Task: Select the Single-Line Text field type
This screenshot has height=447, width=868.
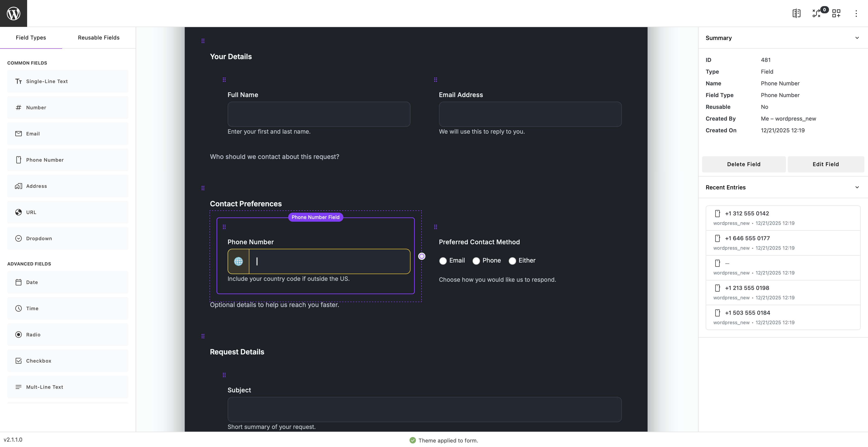Action: pos(67,81)
